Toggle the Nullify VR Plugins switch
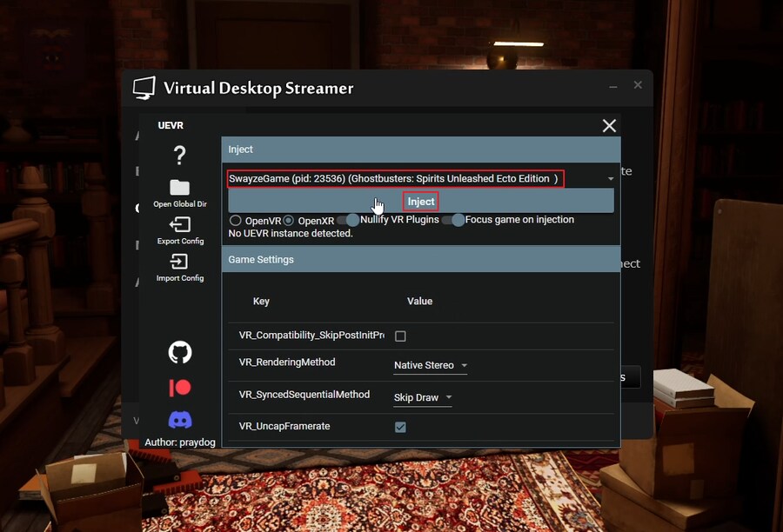Screen dimensions: 783x532 click(x=348, y=220)
